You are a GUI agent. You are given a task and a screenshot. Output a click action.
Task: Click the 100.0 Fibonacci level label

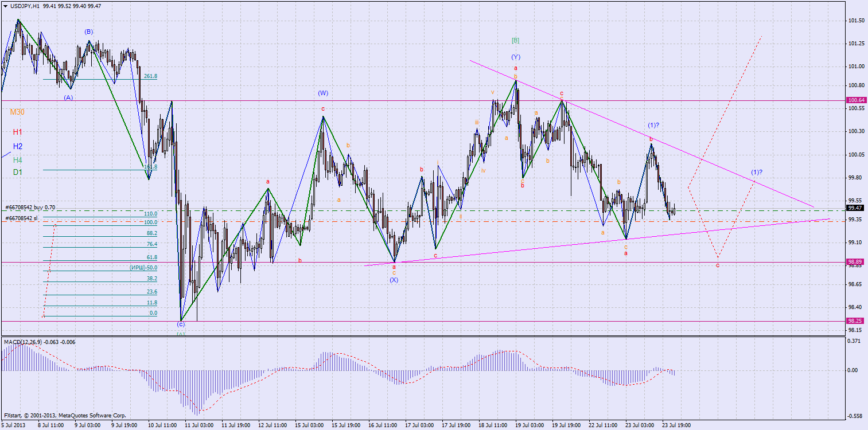pyautogui.click(x=151, y=222)
